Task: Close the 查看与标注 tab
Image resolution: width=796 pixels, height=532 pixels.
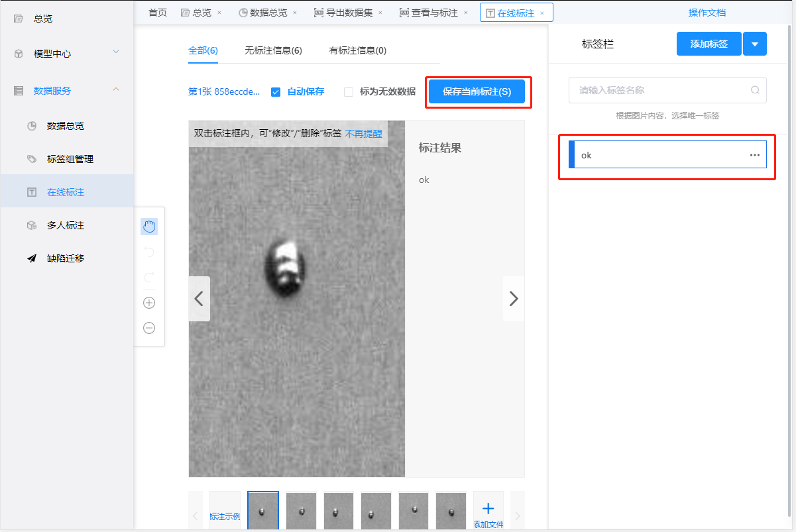Action: (466, 13)
